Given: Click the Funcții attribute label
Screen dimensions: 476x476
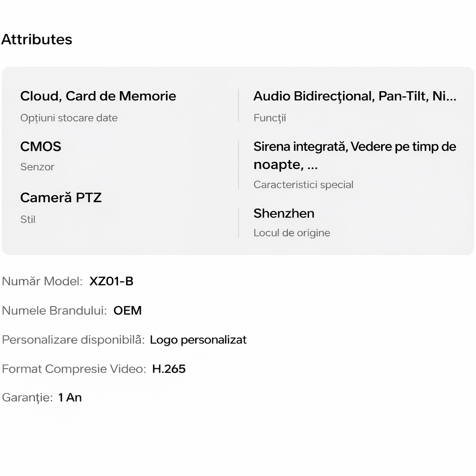Looking at the screenshot, I should (x=270, y=118).
